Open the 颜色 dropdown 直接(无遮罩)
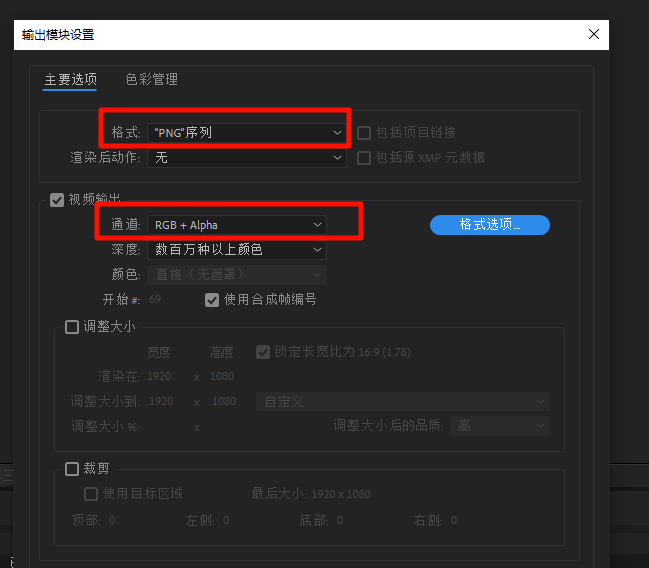The image size is (649, 568). click(x=237, y=274)
